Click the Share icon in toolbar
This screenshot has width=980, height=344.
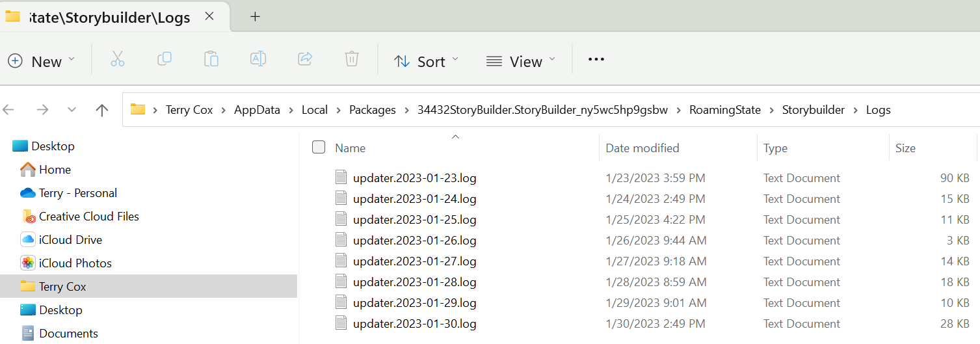point(305,59)
